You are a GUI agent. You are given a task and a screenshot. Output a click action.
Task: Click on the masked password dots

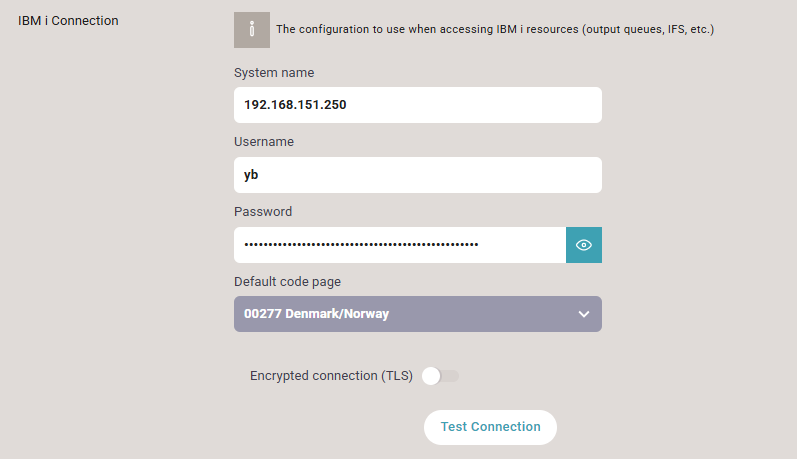[361, 244]
